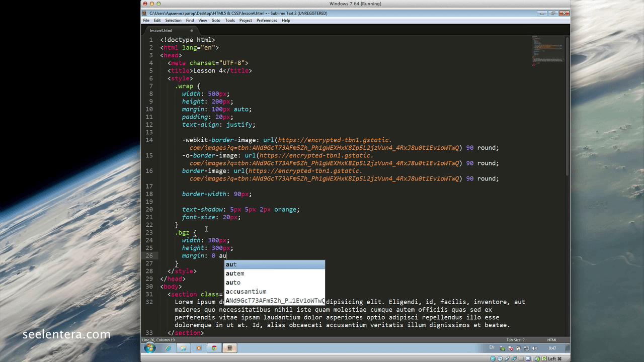644x362 pixels.
Task: Click EN language indicator in tray
Action: 492,347
